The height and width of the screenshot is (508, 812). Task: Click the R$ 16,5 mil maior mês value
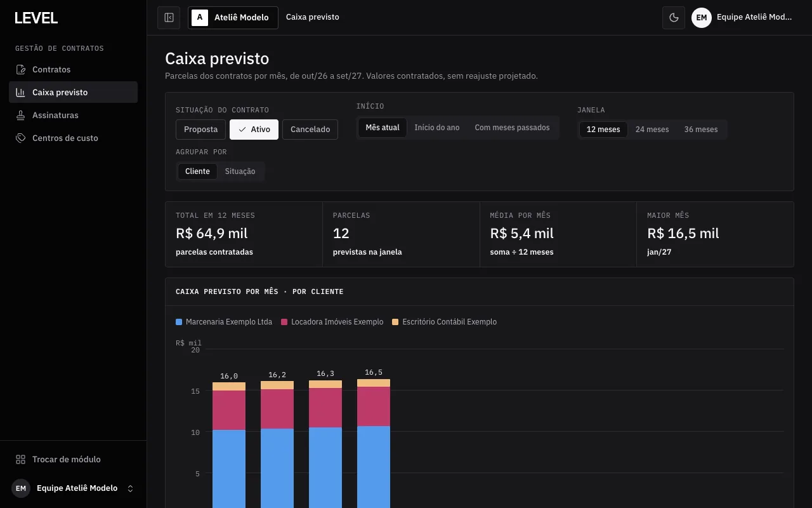[683, 233]
